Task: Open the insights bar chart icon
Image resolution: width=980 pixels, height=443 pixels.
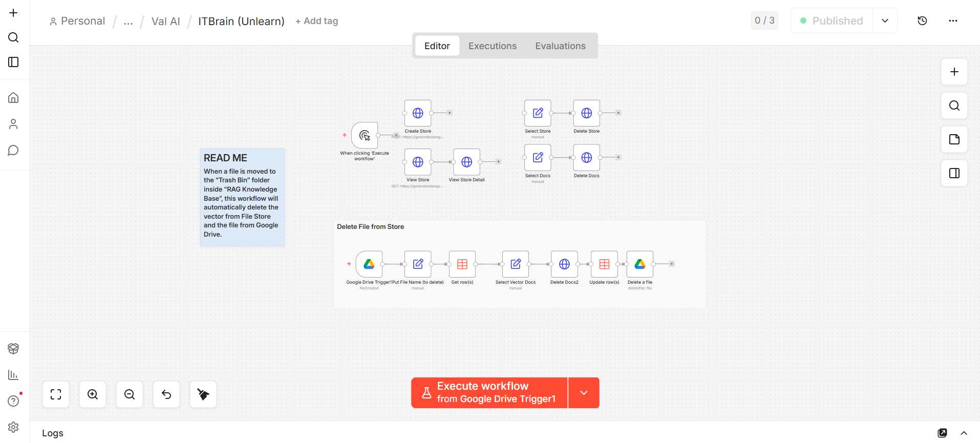Action: pos(14,375)
